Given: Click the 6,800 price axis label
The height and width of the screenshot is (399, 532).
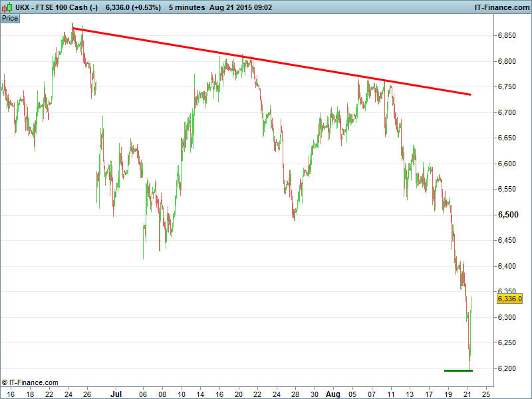Looking at the screenshot, I should pos(507,61).
